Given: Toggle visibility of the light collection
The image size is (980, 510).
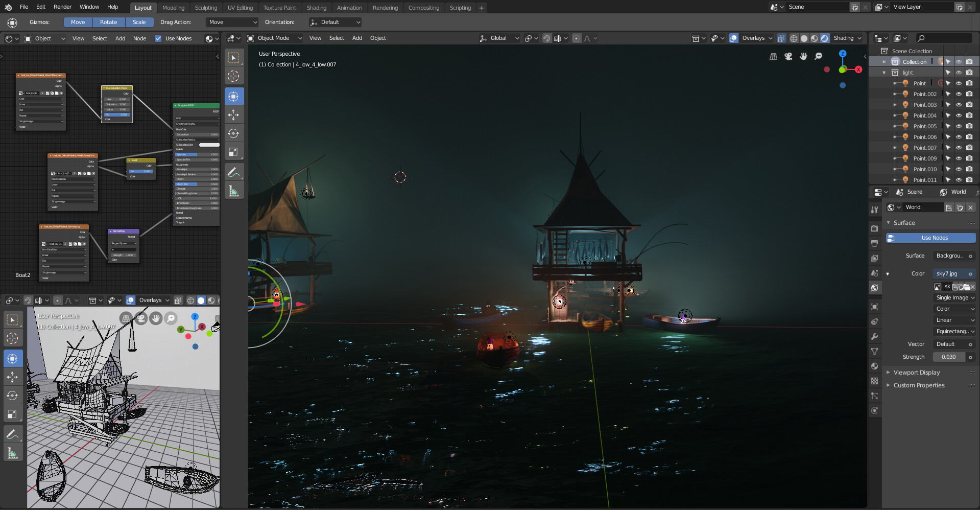Looking at the screenshot, I should pos(959,73).
